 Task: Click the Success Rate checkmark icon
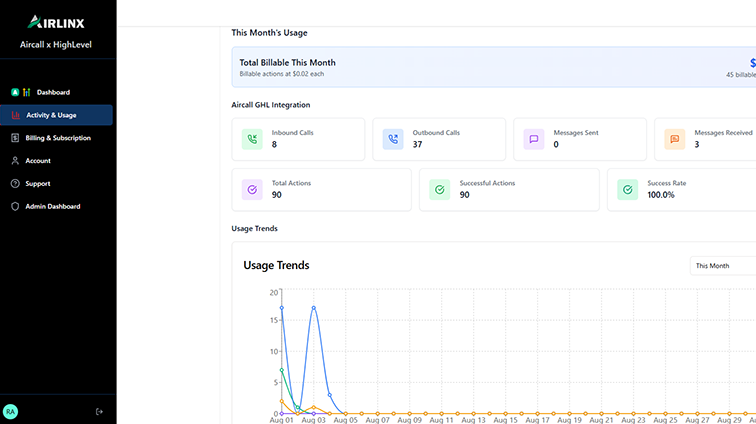[x=628, y=190]
